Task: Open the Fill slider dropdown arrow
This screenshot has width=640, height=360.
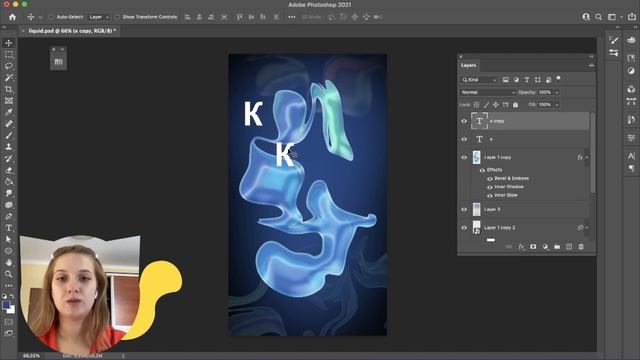Action: coord(557,105)
